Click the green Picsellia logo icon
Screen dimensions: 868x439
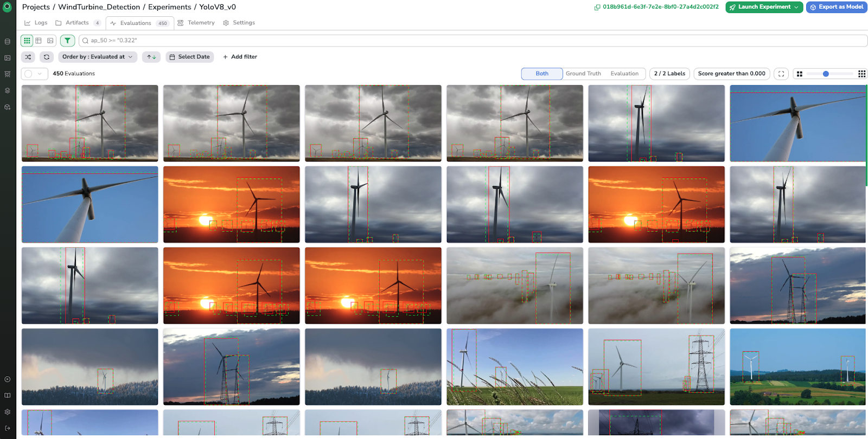[x=7, y=7]
